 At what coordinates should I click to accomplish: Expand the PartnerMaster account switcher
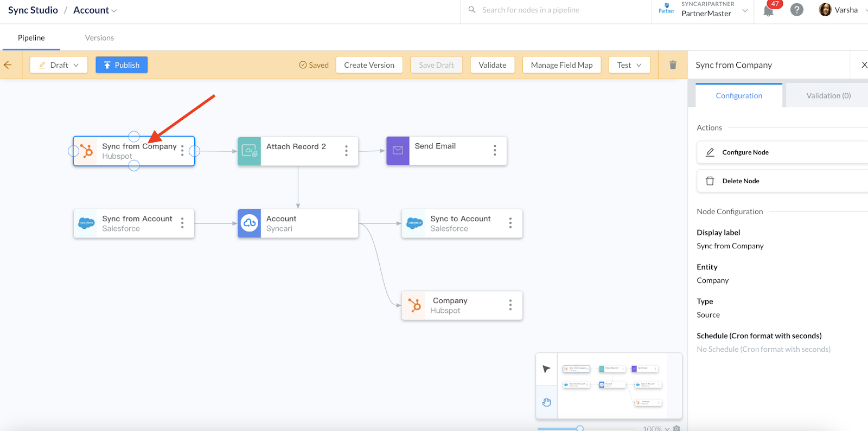tap(744, 10)
